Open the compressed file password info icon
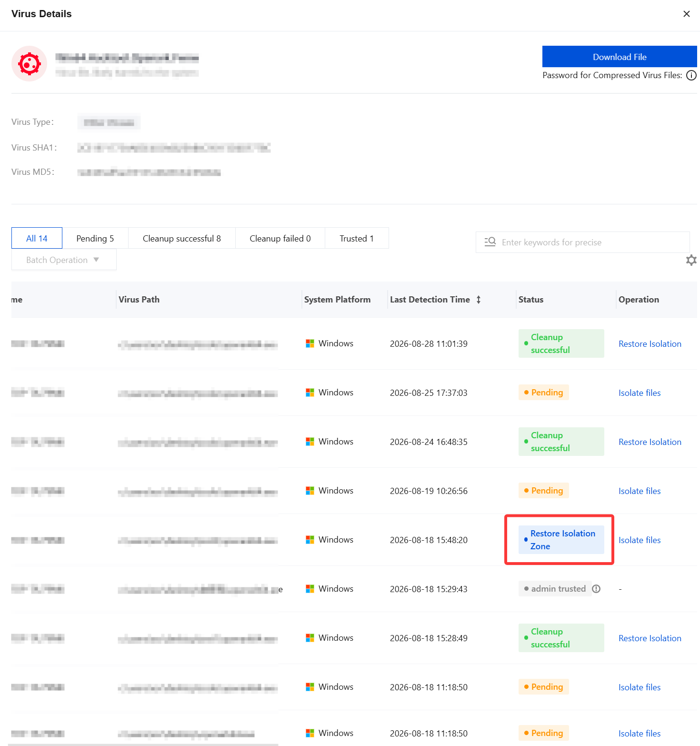This screenshot has width=700, height=746. coord(691,75)
